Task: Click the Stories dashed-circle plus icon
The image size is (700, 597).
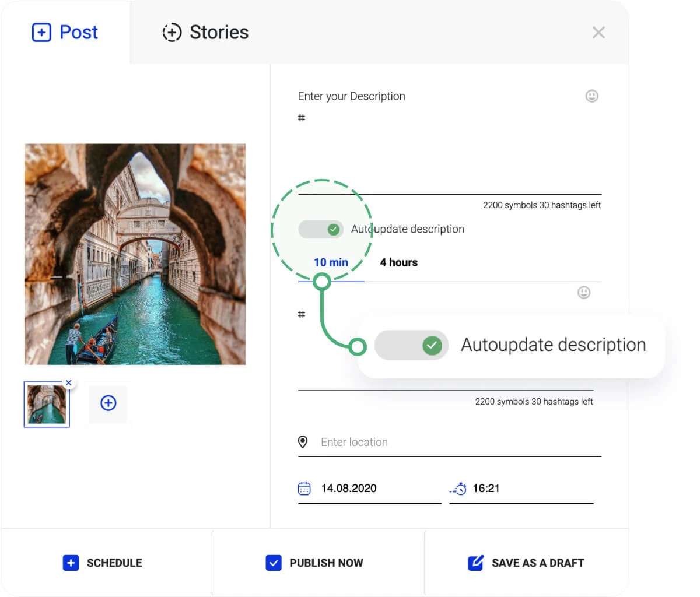Action: click(171, 33)
